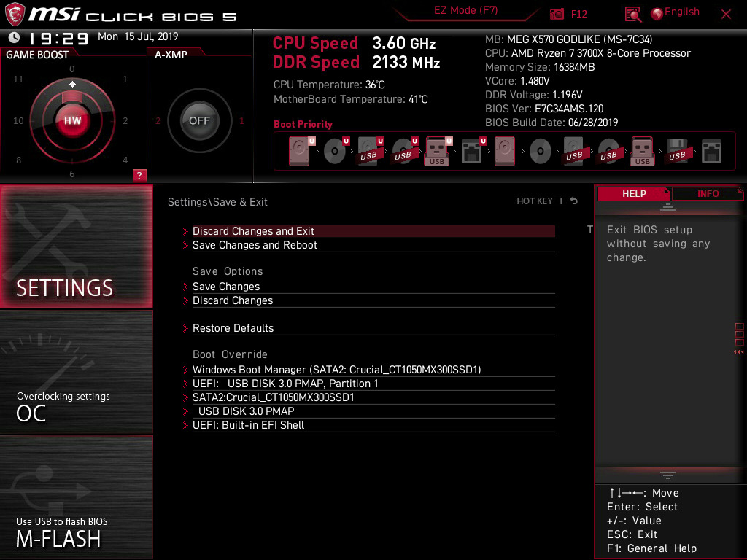
Task: Click the scroll handle at bottom of help panel
Action: coord(668,475)
